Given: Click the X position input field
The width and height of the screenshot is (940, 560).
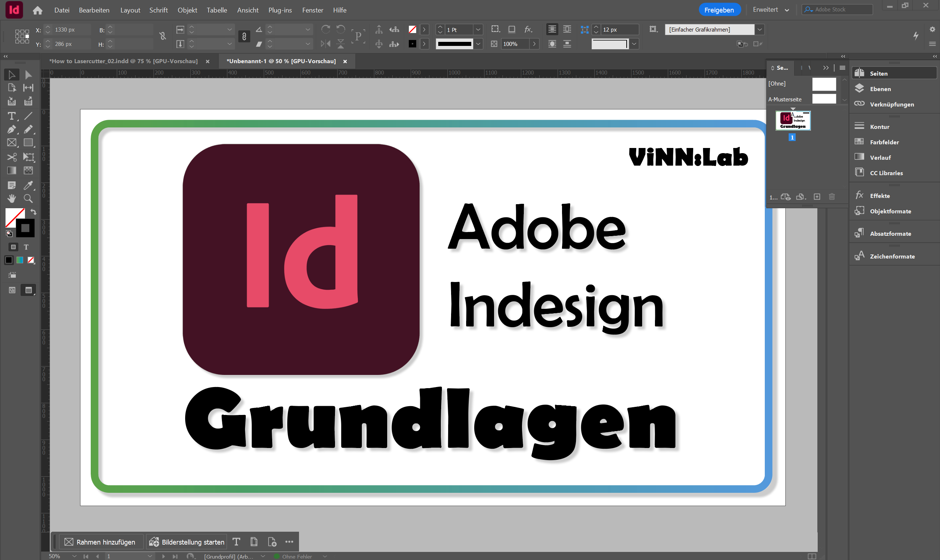Looking at the screenshot, I should tap(72, 29).
